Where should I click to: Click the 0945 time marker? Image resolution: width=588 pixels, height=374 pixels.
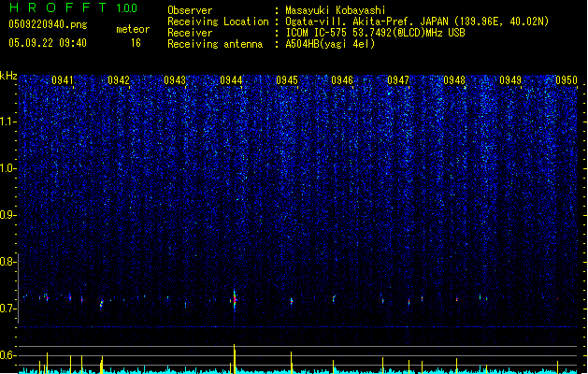coord(287,80)
